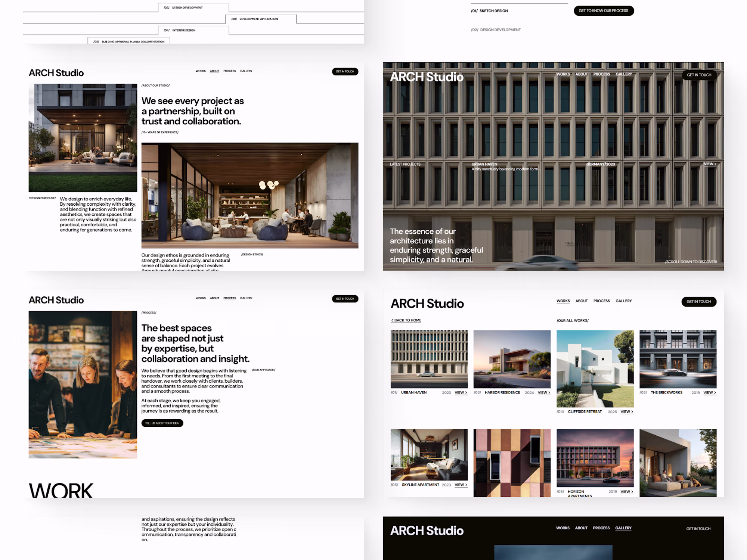Click the hero Urban Haven View link
The width and height of the screenshot is (747, 560).
click(710, 164)
